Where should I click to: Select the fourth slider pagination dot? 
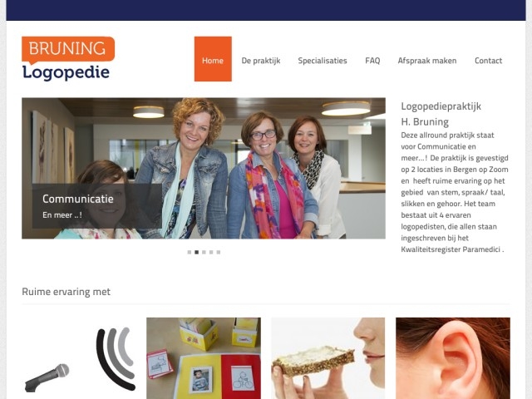211,252
